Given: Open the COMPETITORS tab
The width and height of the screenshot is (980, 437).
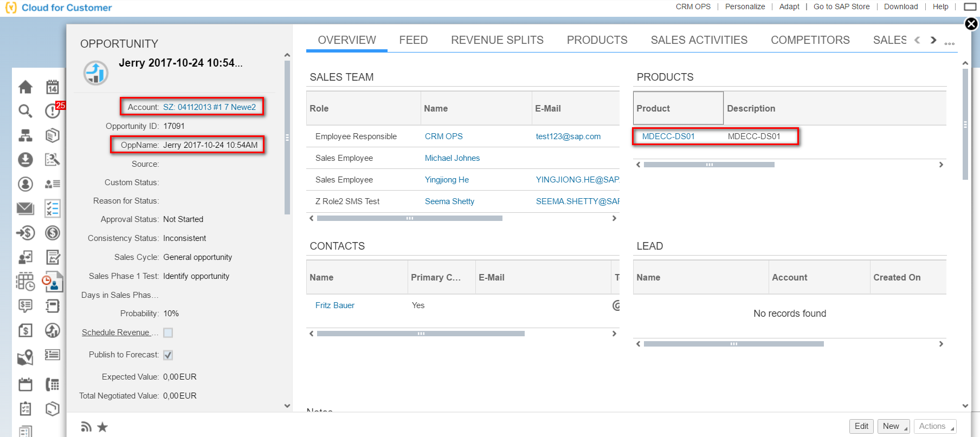Looking at the screenshot, I should coord(810,40).
